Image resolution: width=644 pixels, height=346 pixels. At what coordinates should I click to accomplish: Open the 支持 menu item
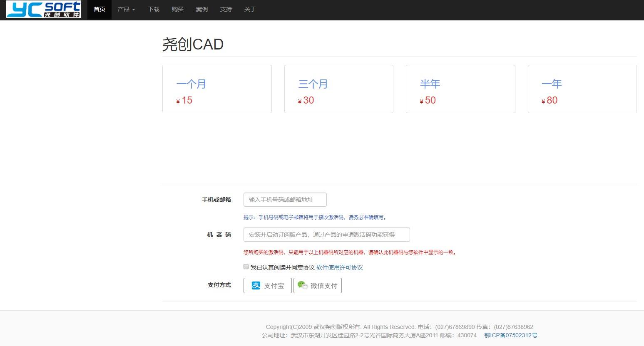[x=226, y=9]
